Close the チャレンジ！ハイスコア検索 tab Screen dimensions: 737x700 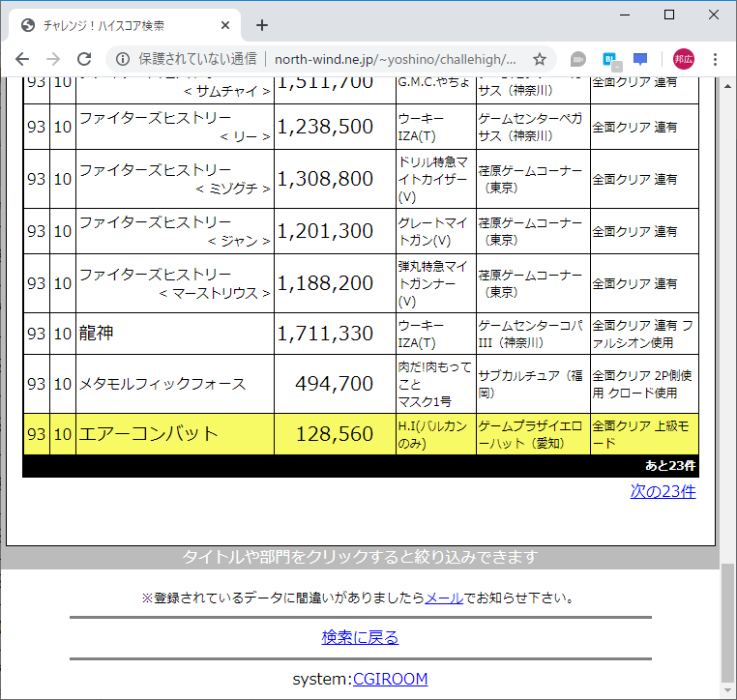tap(225, 25)
